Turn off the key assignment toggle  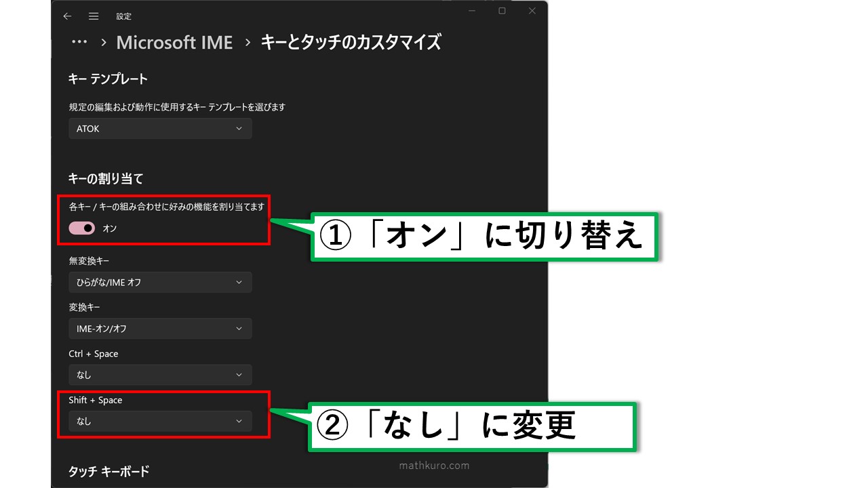pyautogui.click(x=82, y=228)
